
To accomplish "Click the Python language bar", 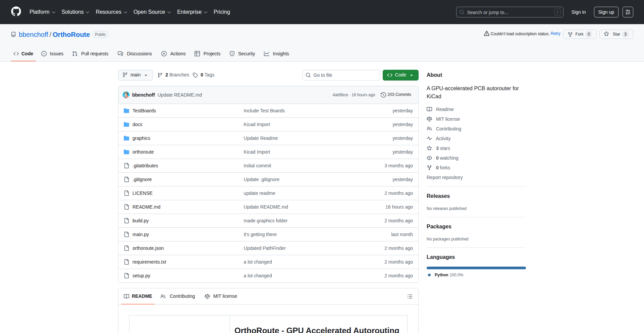I will (x=476, y=268).
